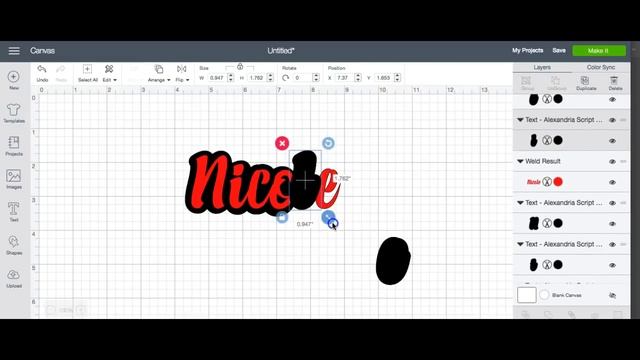Open the Edit dropdown
This screenshot has width=640, height=360.
109,73
